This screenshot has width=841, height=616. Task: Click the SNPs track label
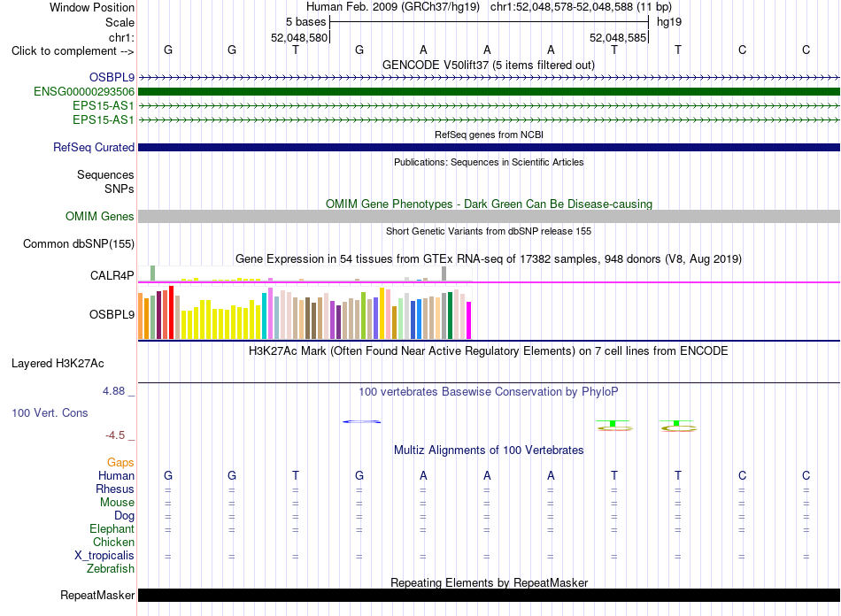[x=120, y=189]
